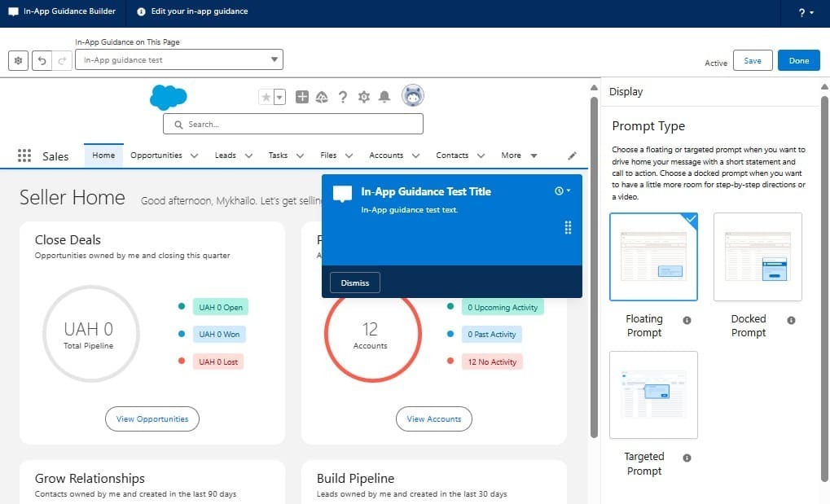Open the builder settings gear

pyautogui.click(x=18, y=60)
